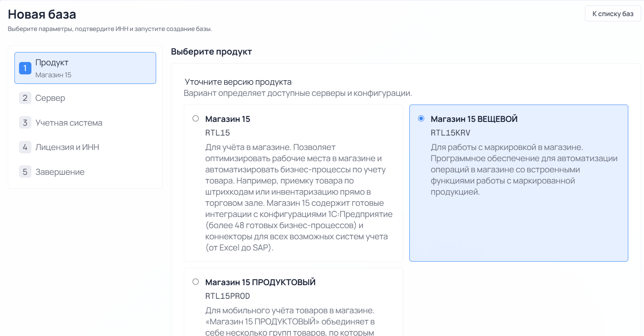Screen dimensions: 644x336
Task: Click the step number 5 badge
Action: tap(25, 172)
